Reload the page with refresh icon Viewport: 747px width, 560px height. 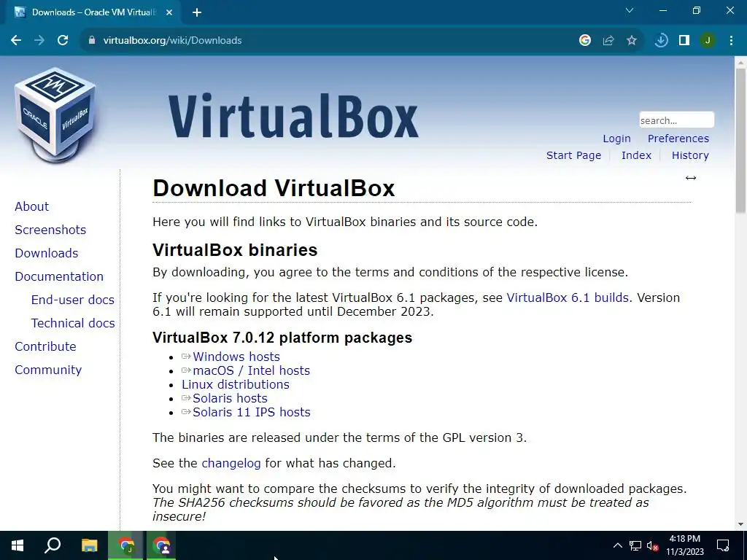pos(63,41)
